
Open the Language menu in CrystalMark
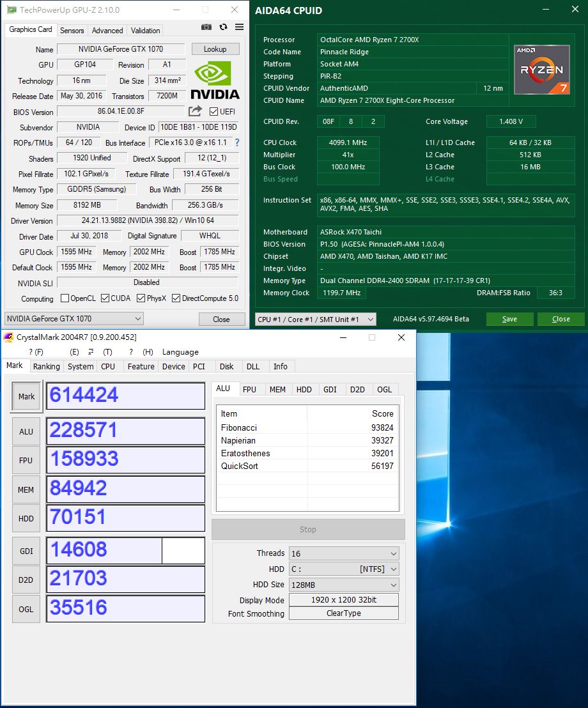pyautogui.click(x=180, y=351)
